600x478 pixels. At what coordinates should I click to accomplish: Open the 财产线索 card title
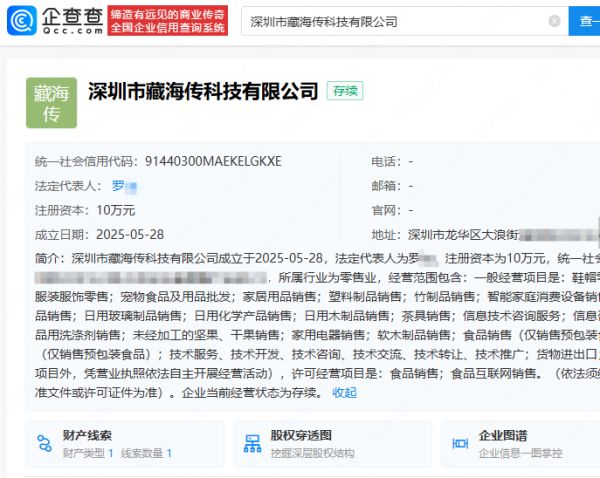87,435
